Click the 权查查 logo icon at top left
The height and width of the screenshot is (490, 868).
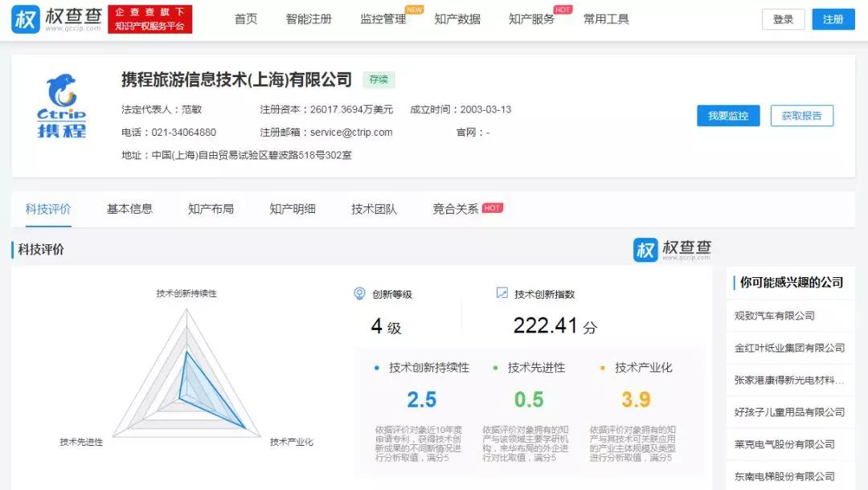point(26,18)
